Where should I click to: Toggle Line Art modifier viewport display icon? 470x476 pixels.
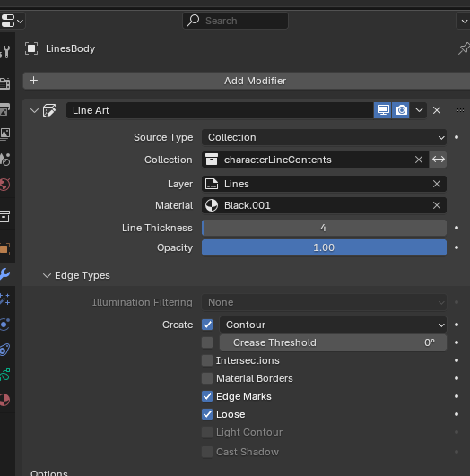coord(382,110)
